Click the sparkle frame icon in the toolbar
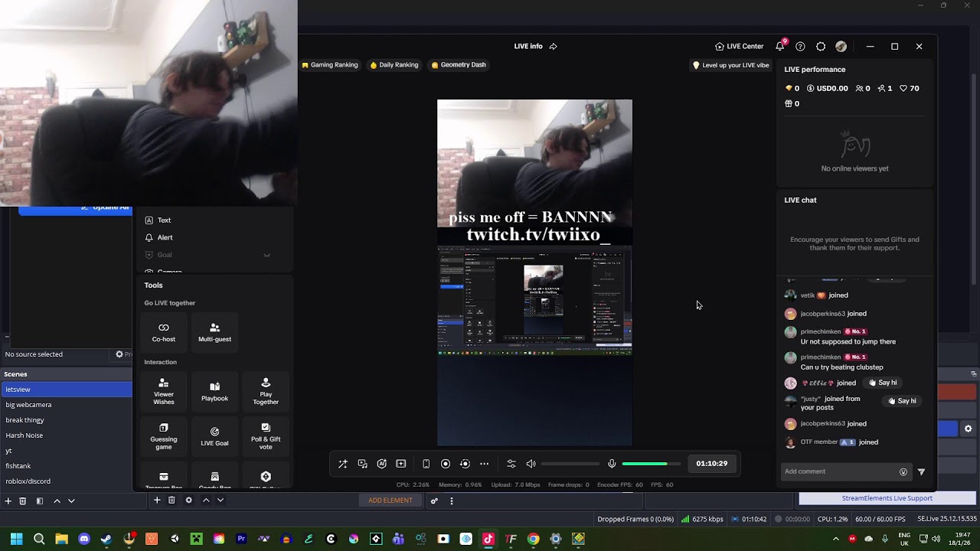The width and height of the screenshot is (980, 551). pos(400,464)
